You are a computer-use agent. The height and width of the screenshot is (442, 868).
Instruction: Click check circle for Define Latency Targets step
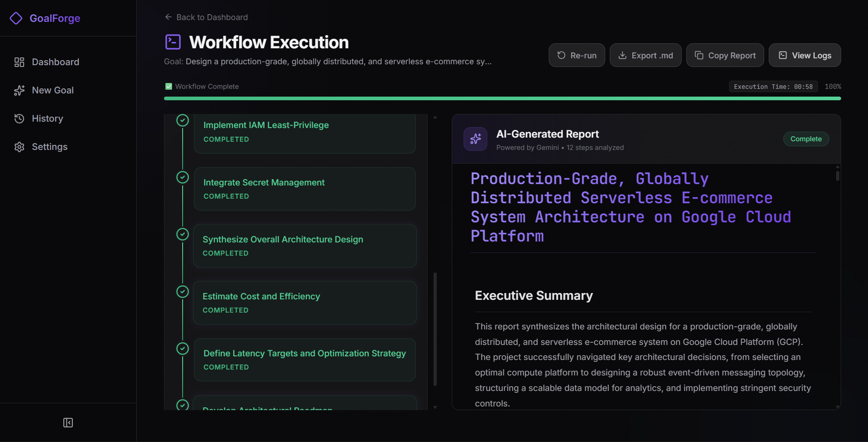[183, 349]
